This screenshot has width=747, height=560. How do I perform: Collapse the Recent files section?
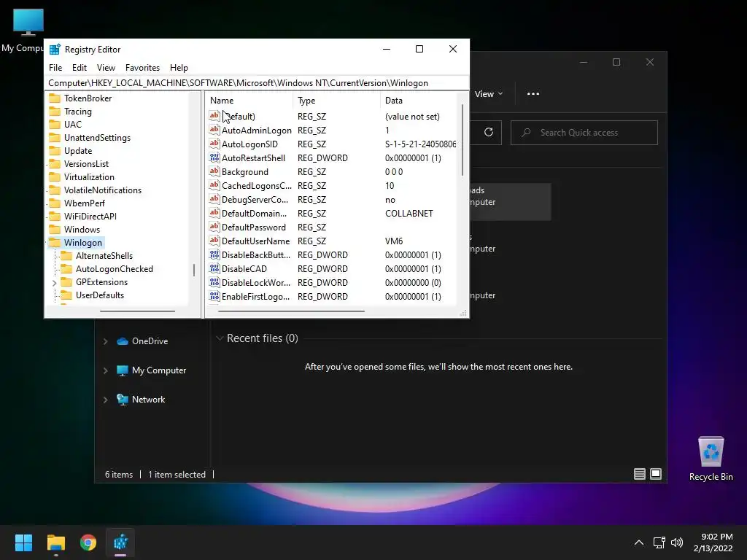[220, 338]
